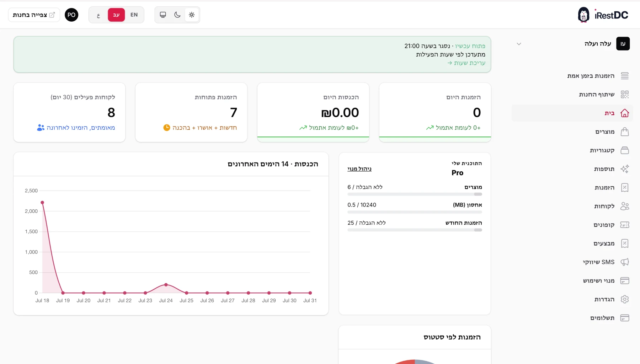Click the 'מוצרים' products usage progress bar

(x=415, y=194)
